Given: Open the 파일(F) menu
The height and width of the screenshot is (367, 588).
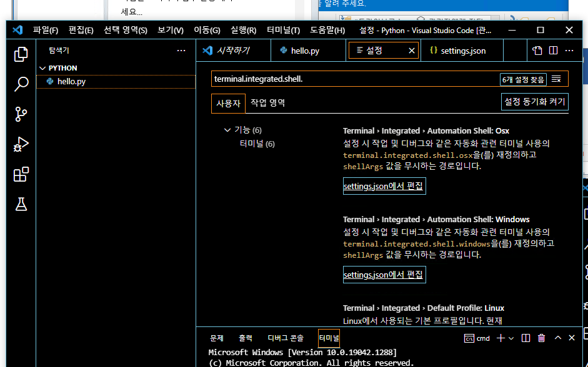Looking at the screenshot, I should [46, 30].
